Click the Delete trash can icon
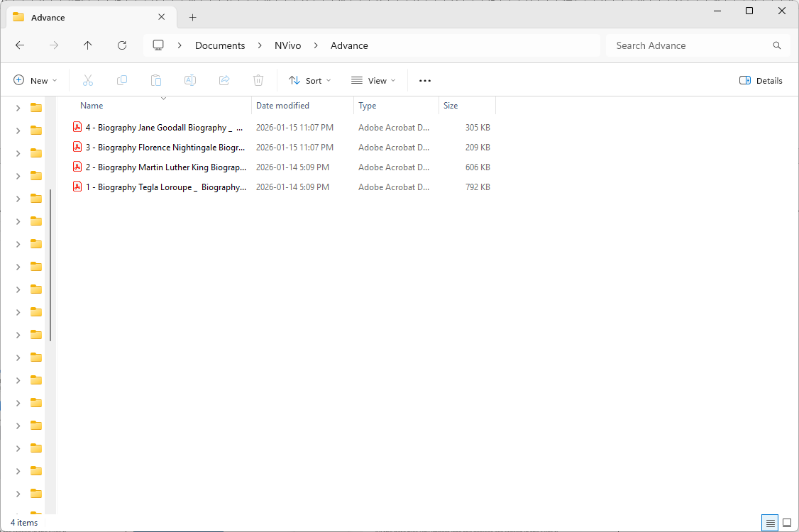 coord(258,81)
